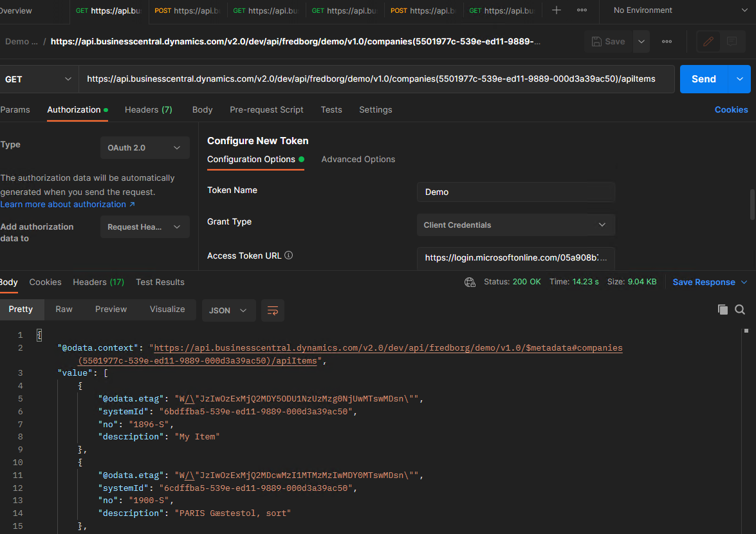Viewport: 756px width, 534px height.
Task: Click the Save button's save icon
Action: pos(598,41)
